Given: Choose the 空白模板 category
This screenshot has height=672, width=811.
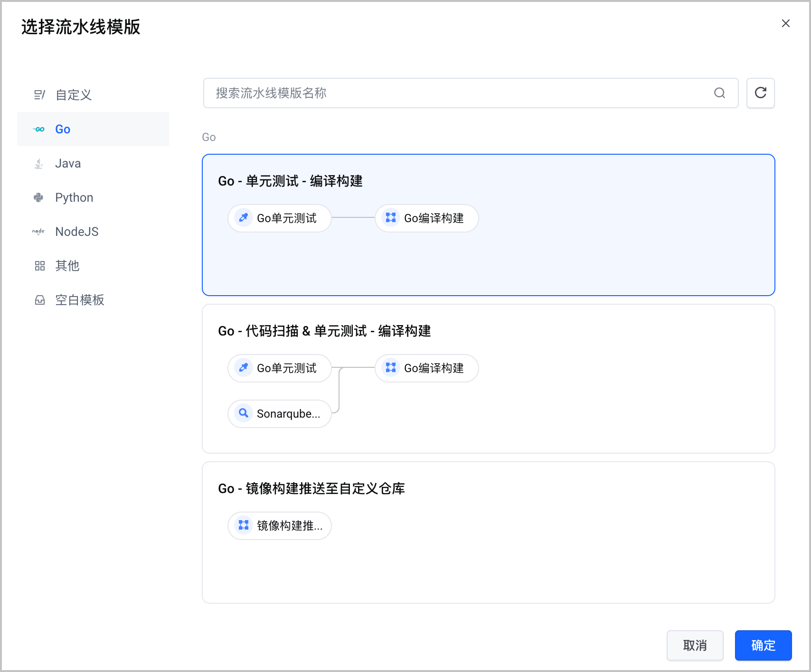Looking at the screenshot, I should [93, 300].
